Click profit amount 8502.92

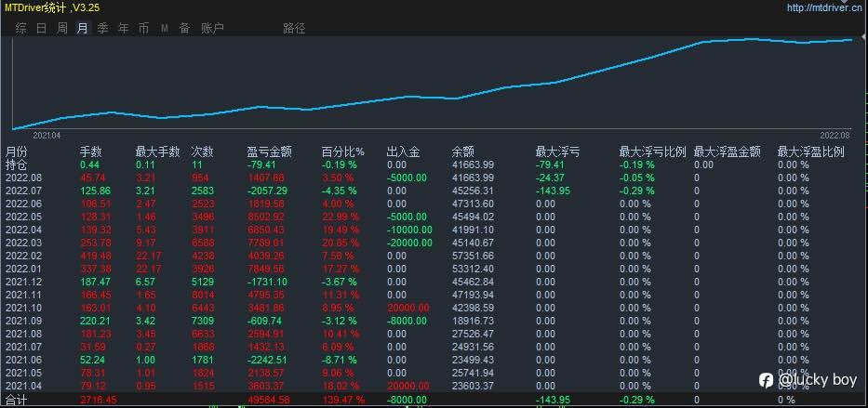click(x=266, y=217)
